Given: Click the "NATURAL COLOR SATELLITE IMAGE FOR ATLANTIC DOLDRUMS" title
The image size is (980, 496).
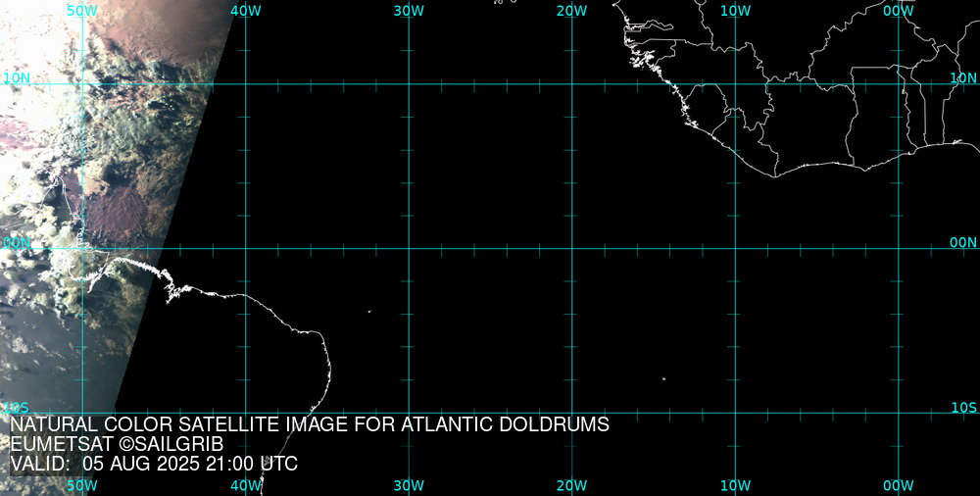Looking at the screenshot, I should [x=310, y=424].
